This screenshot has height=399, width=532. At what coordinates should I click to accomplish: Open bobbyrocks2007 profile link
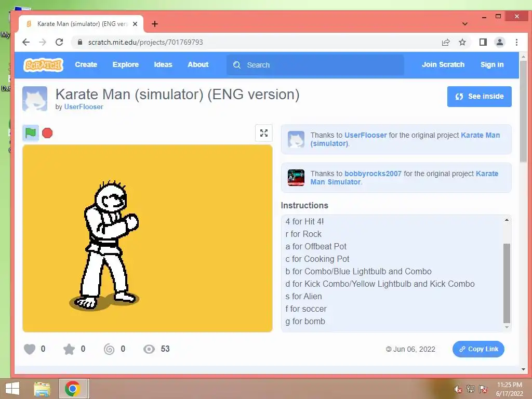coord(373,174)
